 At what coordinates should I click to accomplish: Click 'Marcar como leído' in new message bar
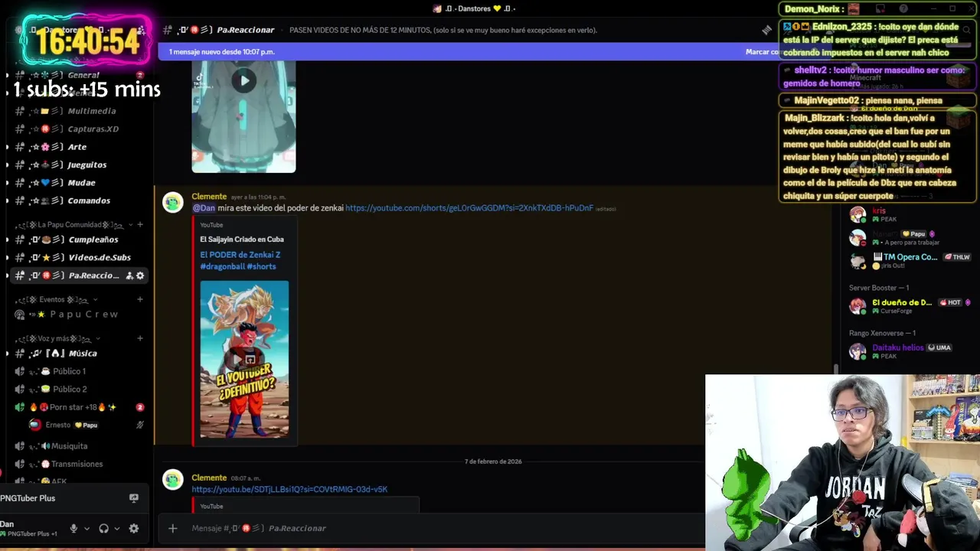763,52
